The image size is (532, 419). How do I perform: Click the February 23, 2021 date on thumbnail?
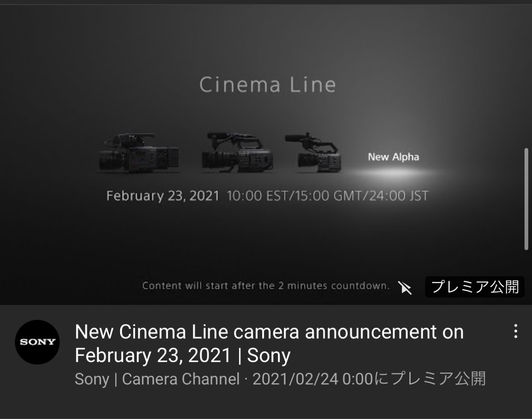coord(163,196)
